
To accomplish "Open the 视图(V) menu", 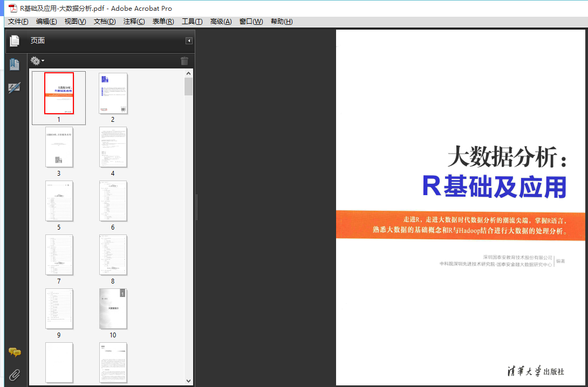I will pyautogui.click(x=75, y=22).
